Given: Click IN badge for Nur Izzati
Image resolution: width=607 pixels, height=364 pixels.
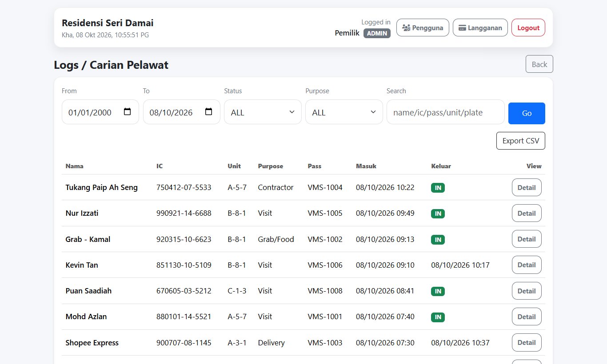Looking at the screenshot, I should pos(438,214).
